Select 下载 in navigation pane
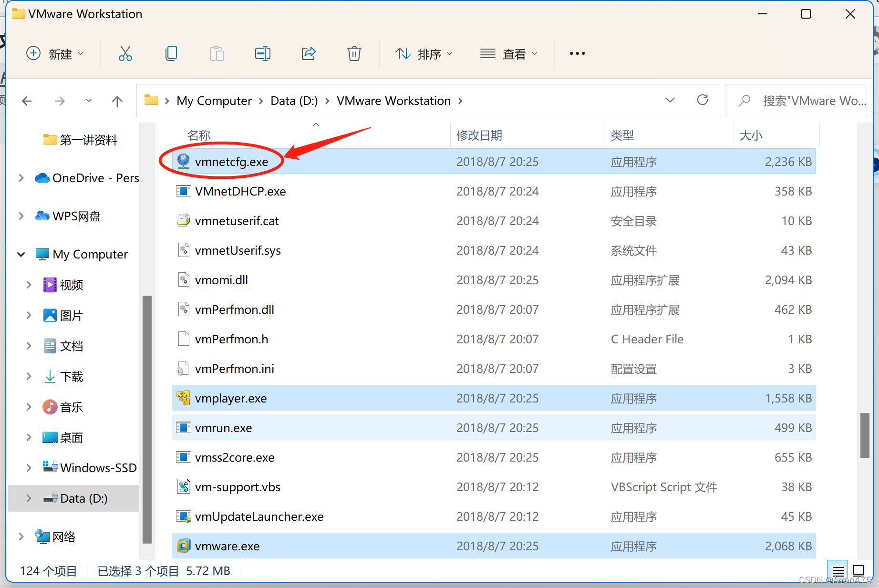 tap(63, 376)
